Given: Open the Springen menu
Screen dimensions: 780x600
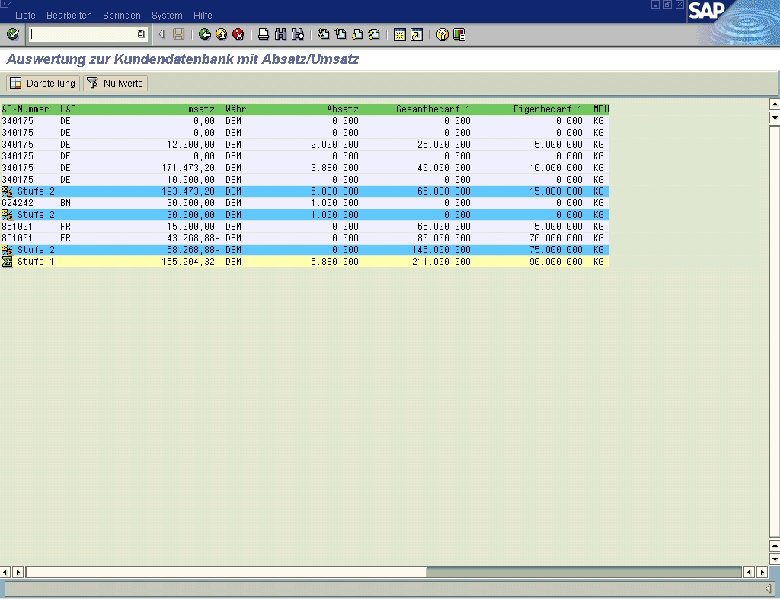Looking at the screenshot, I should click(x=122, y=15).
